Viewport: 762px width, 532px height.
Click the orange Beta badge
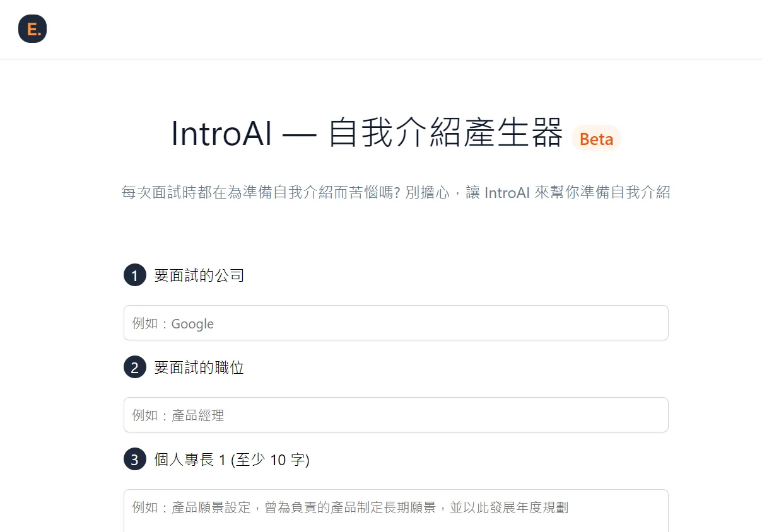[x=596, y=139]
